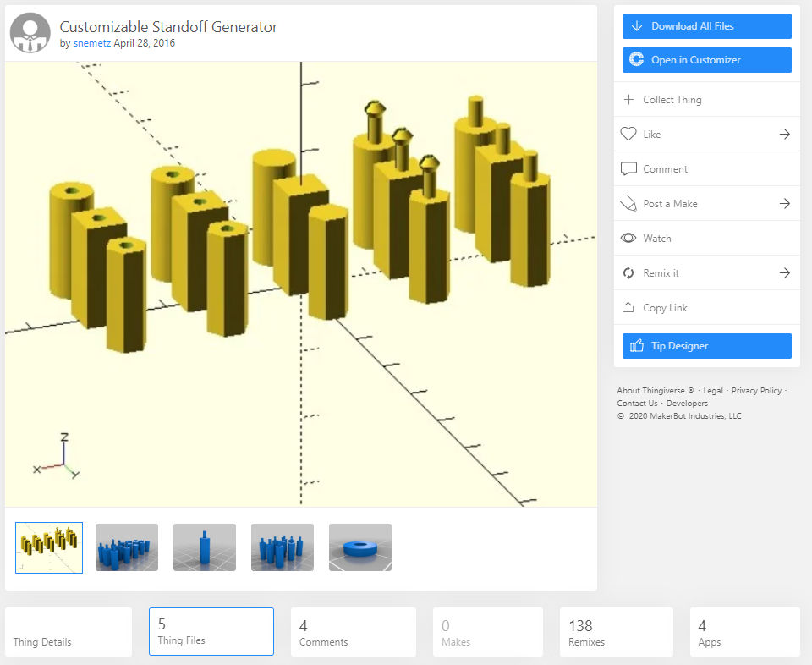View the 138 Remixes tab
Image resolution: width=812 pixels, height=665 pixels.
point(616,631)
